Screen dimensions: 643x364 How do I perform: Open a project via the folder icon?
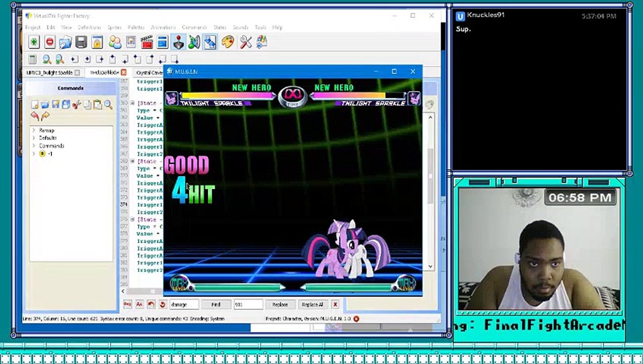pyautogui.click(x=65, y=42)
